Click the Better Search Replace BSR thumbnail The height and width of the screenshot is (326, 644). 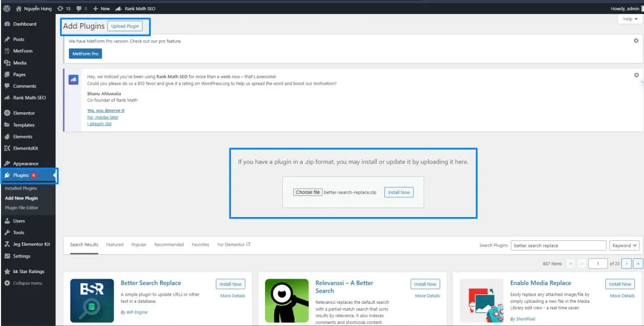click(x=92, y=301)
